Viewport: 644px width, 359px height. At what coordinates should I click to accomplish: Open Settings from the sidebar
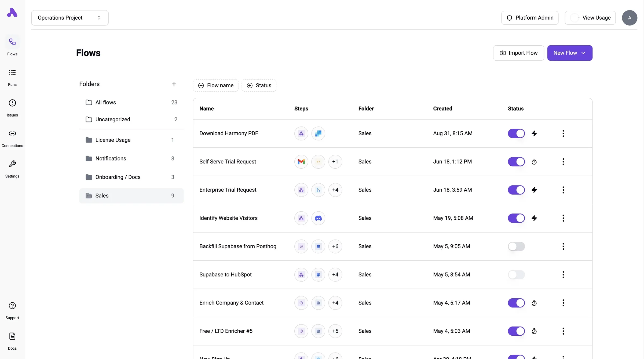[12, 169]
